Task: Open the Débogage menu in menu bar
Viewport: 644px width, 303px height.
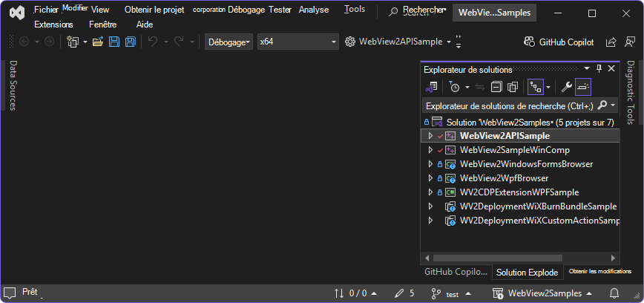Action: pyautogui.click(x=246, y=10)
